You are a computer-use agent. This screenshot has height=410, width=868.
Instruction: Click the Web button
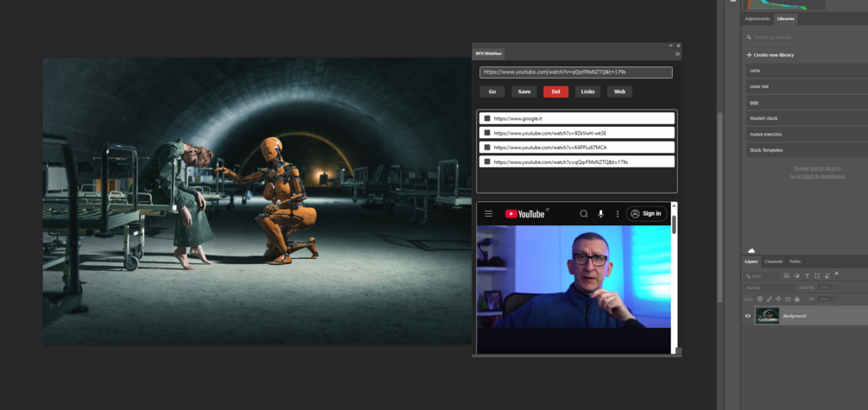(619, 91)
